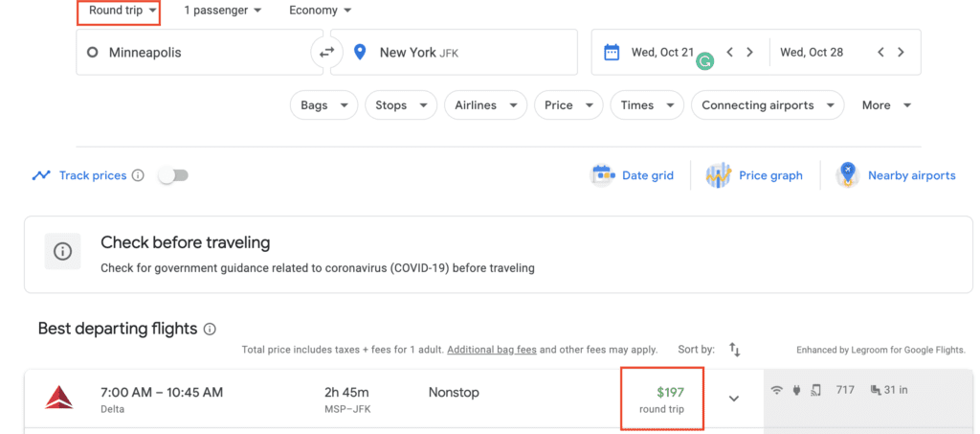The height and width of the screenshot is (434, 980).
Task: Click the sort order arrows icon
Action: coord(734,350)
